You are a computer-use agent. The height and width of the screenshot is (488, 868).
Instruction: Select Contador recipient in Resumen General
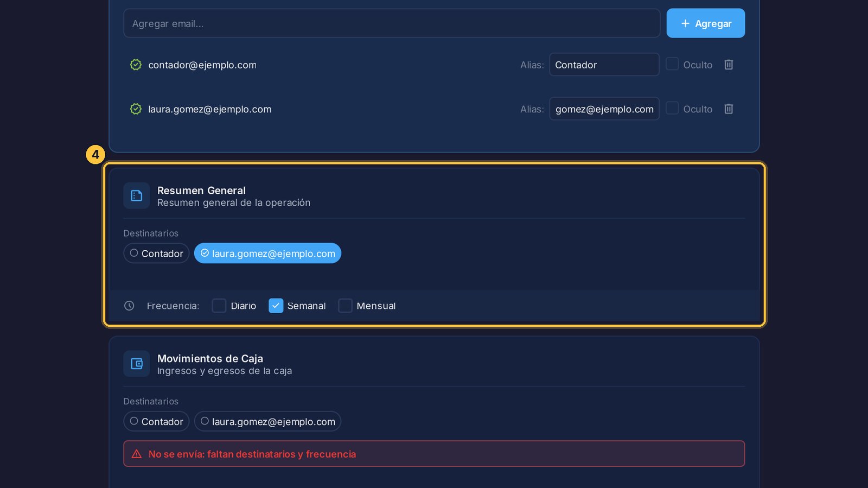[x=156, y=253]
